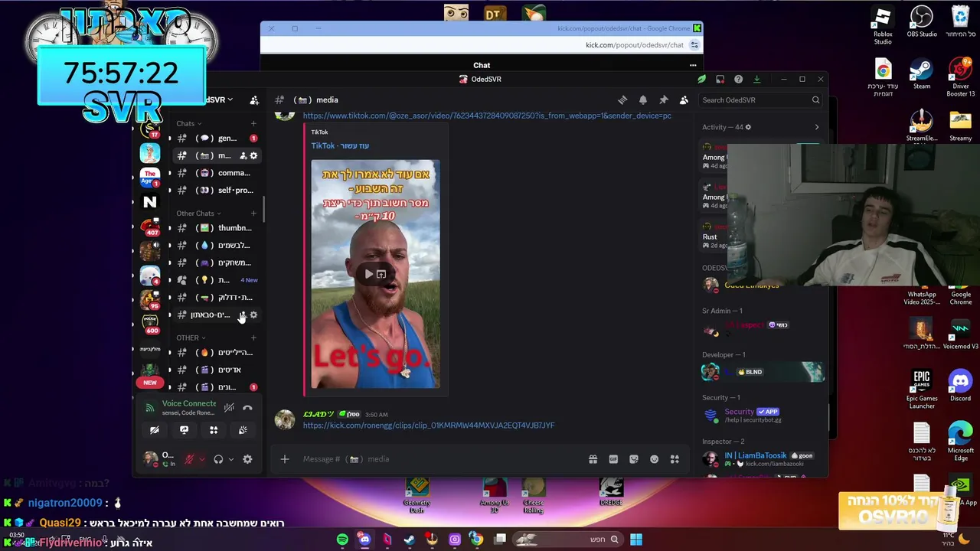
Task: Jump to NEW server mentions pill
Action: coord(150,382)
